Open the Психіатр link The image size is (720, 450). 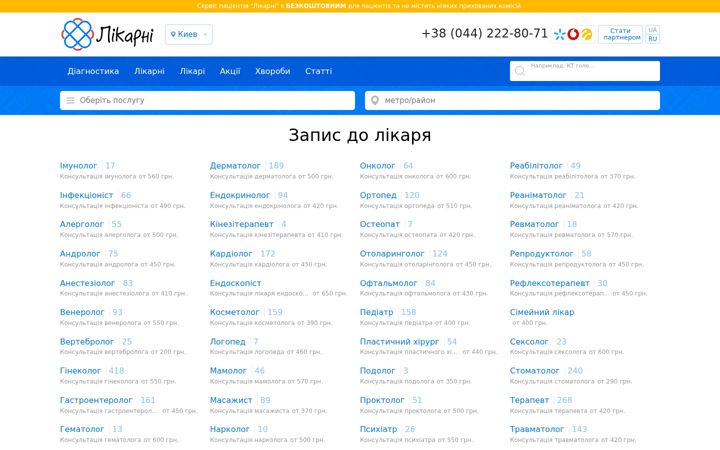point(378,429)
